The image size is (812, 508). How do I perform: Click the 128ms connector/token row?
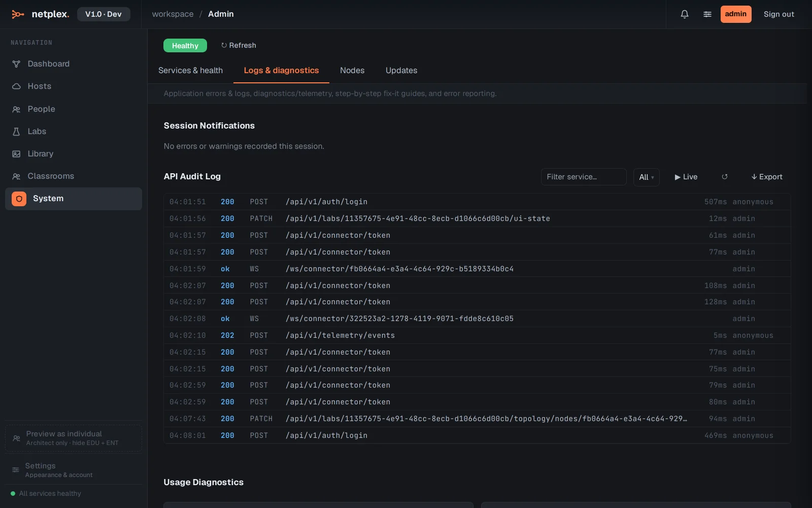coord(477,302)
